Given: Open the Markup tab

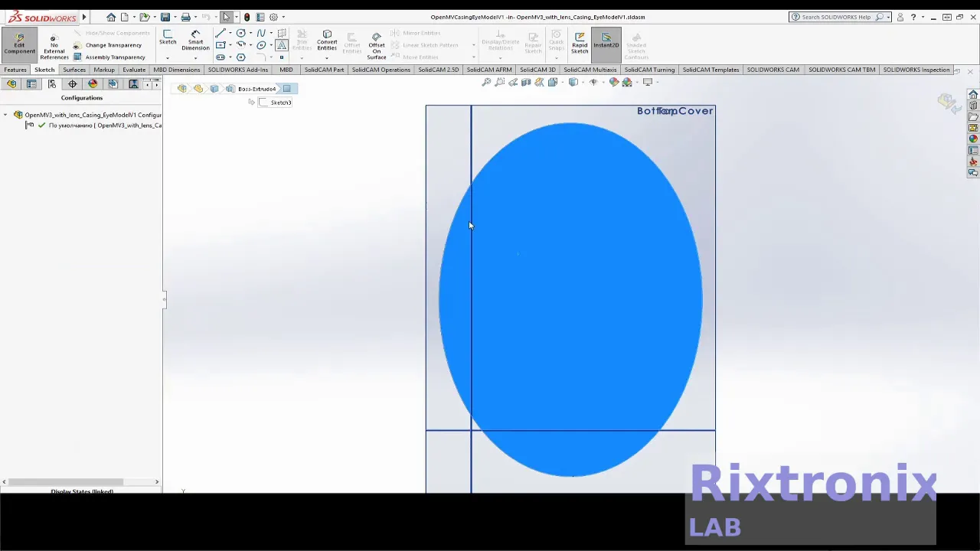Looking at the screenshot, I should [x=104, y=70].
